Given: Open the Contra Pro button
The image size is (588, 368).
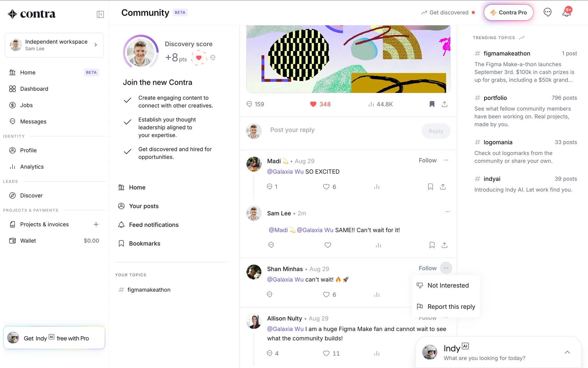Looking at the screenshot, I should (x=508, y=13).
